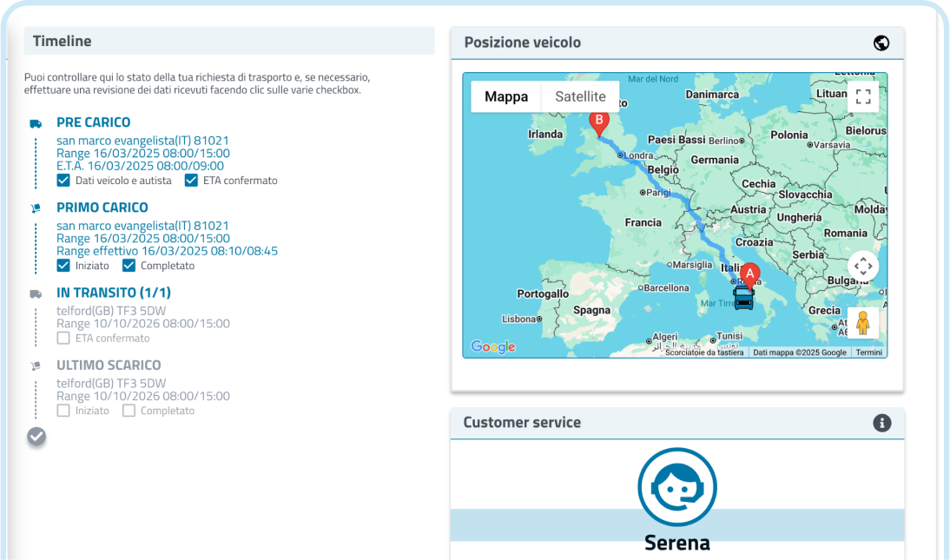
Task: Open the map camera controls button
Action: pyautogui.click(x=862, y=266)
